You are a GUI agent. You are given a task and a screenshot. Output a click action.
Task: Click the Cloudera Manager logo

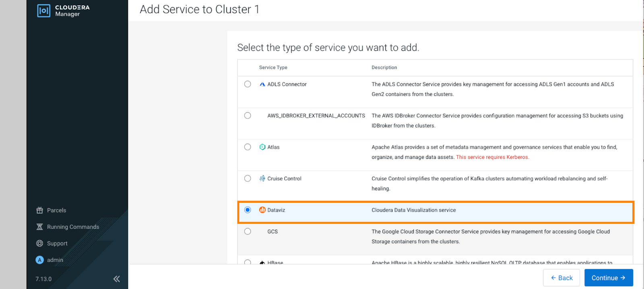63,10
